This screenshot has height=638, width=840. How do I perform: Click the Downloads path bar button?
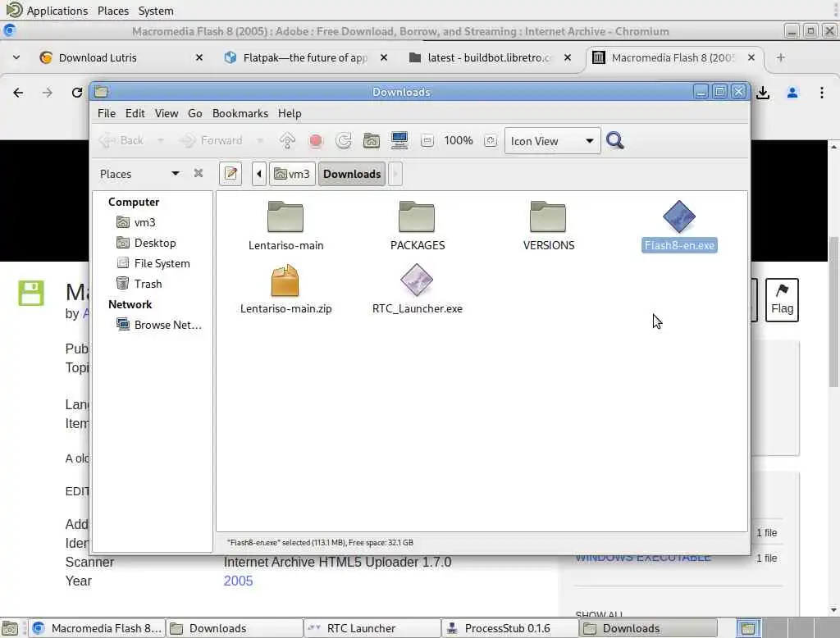pyautogui.click(x=352, y=174)
